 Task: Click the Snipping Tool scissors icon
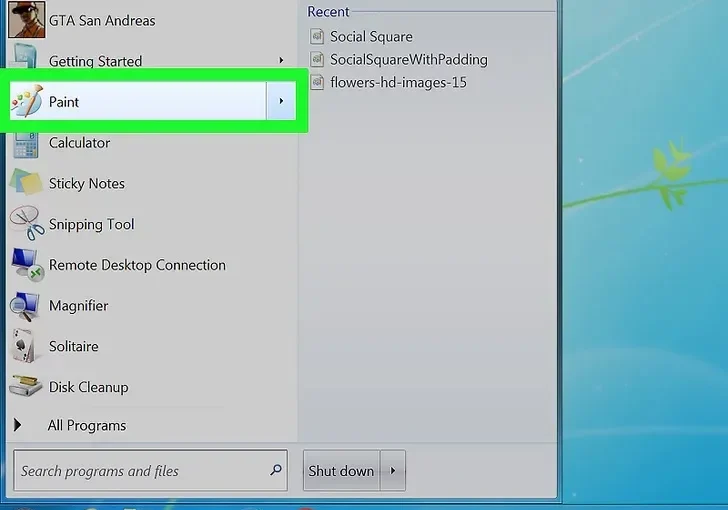pos(27,225)
